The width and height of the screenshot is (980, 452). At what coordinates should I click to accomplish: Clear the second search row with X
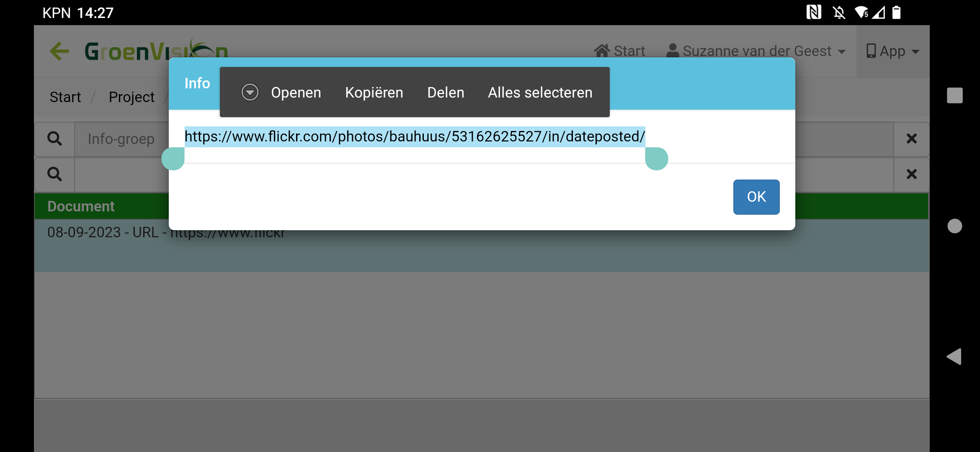tap(911, 174)
